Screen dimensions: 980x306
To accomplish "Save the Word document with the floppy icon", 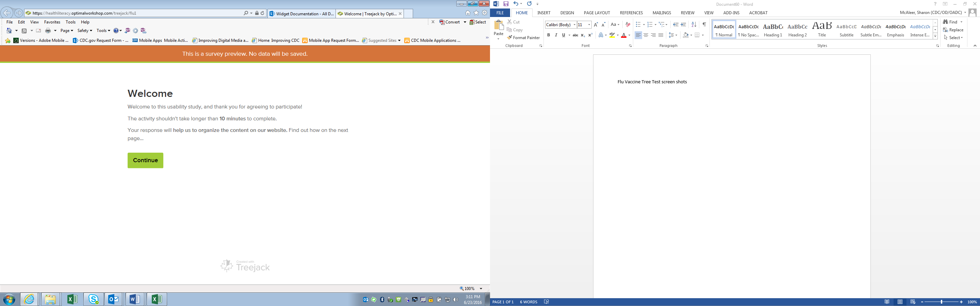I will [x=506, y=4].
